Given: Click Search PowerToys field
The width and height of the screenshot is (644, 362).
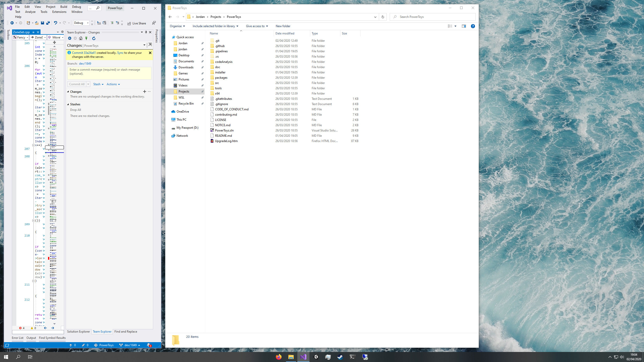Looking at the screenshot, I should click(x=433, y=17).
